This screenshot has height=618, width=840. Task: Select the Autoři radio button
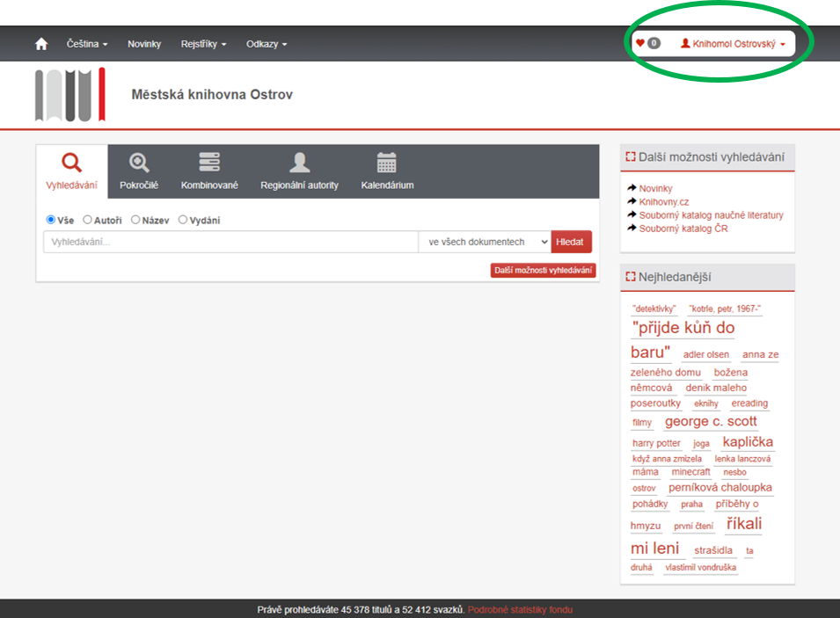[87, 220]
